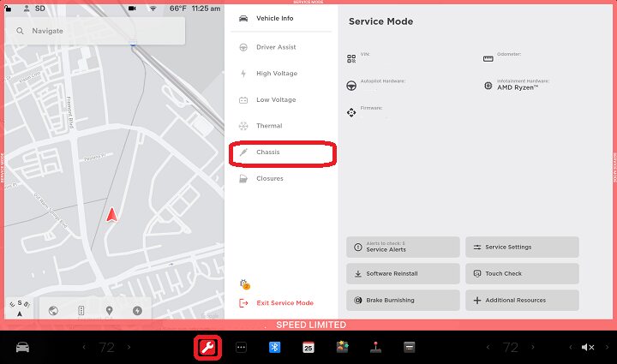Open the three-dots app launcher
Screen dimensions: 617x364
(x=241, y=347)
